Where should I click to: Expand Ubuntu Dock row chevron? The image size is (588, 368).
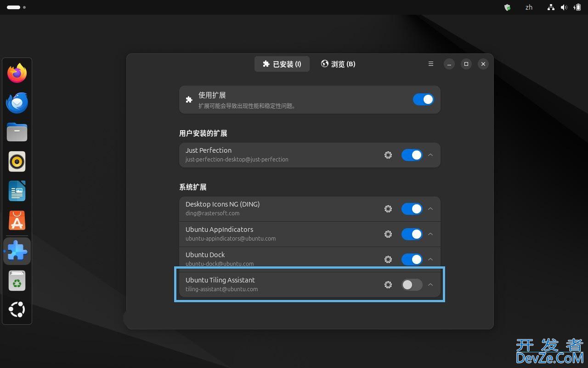[430, 259]
